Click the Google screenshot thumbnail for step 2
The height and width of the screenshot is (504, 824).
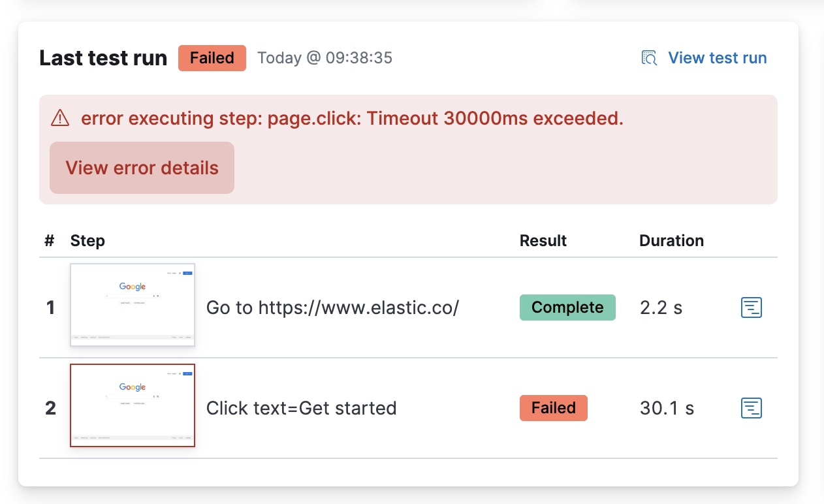coord(132,405)
